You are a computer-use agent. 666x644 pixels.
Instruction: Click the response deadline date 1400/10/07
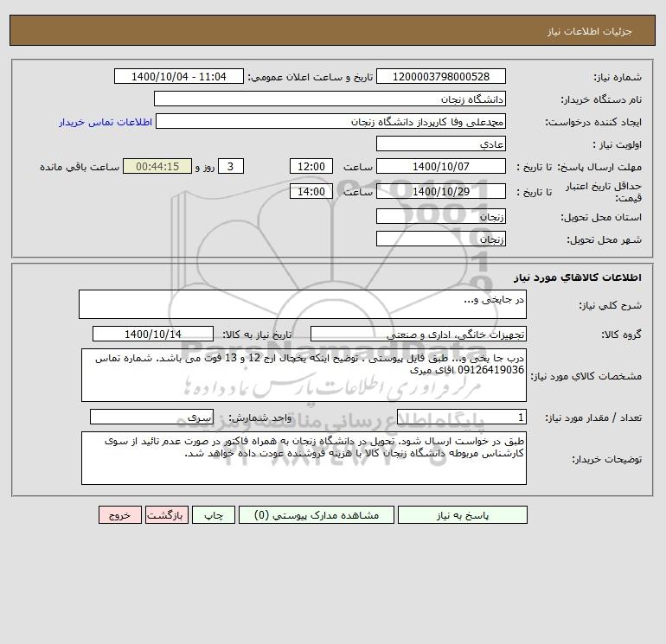(x=441, y=167)
